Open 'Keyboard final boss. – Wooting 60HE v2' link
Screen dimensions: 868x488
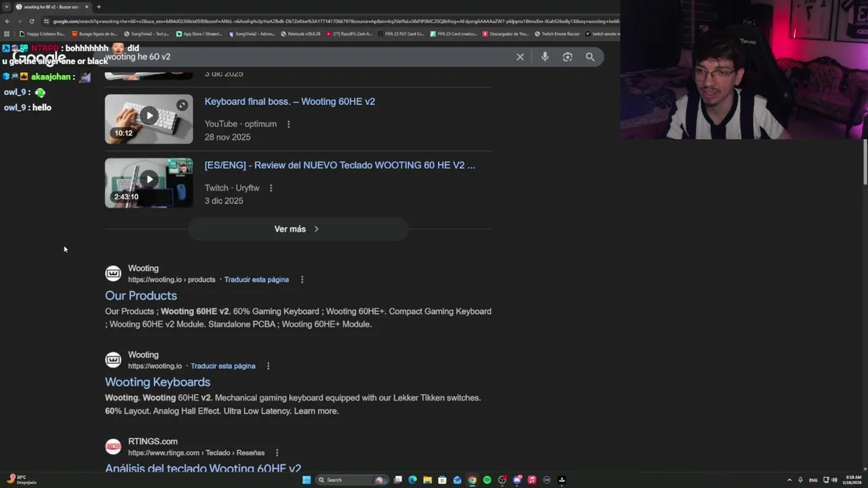290,102
